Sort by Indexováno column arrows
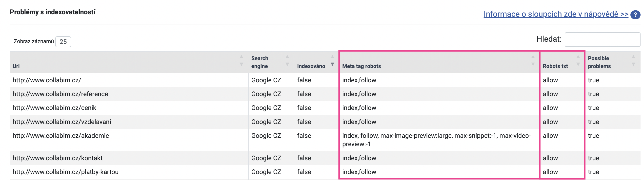 click(332, 61)
